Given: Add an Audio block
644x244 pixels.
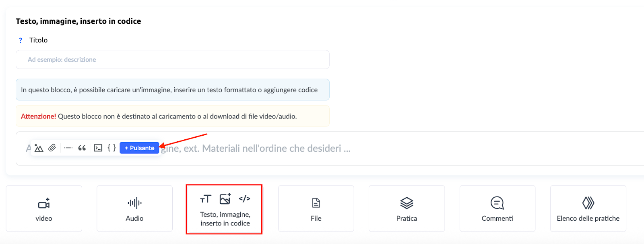Looking at the screenshot, I should 134,209.
